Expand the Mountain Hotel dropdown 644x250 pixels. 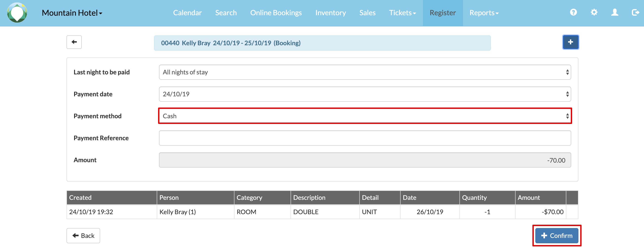(x=72, y=13)
